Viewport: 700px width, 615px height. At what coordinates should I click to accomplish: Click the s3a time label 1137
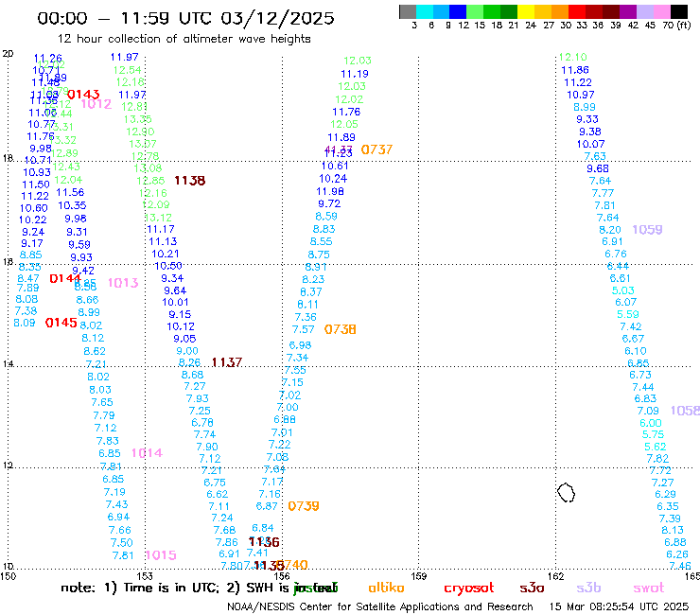coord(227,362)
